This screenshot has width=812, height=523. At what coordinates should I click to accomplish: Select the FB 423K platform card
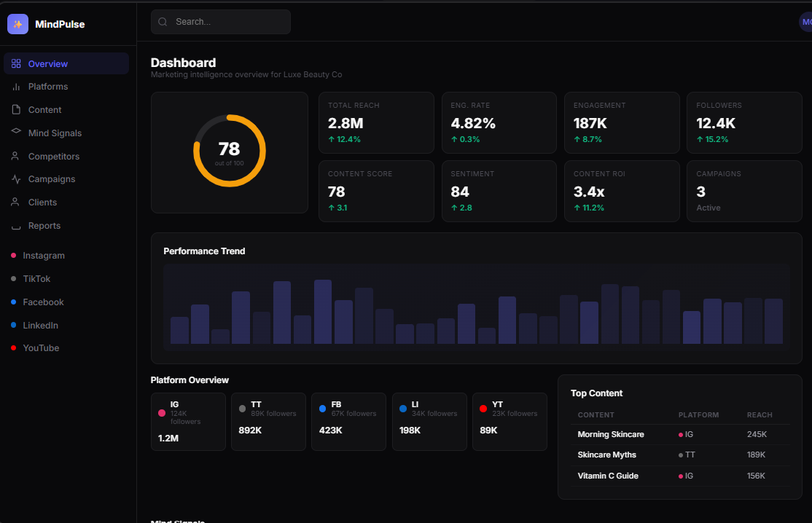(x=349, y=422)
